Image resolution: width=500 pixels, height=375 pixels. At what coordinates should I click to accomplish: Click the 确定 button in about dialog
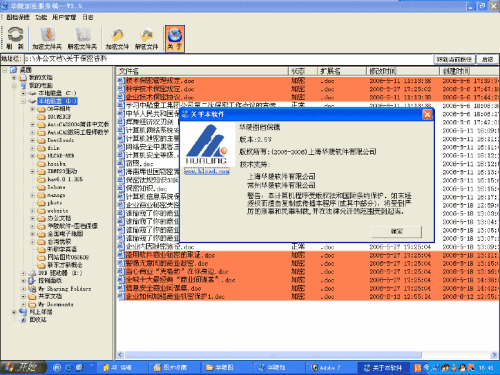coord(396,231)
